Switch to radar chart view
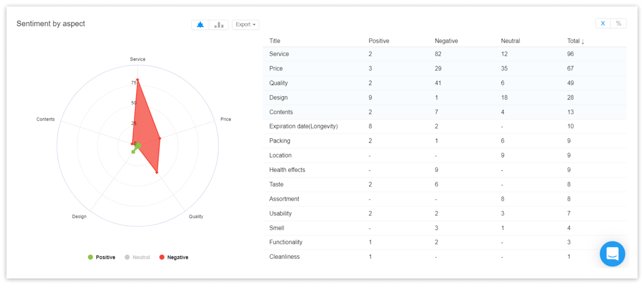Viewport: 644px width, 286px height. pyautogui.click(x=200, y=25)
